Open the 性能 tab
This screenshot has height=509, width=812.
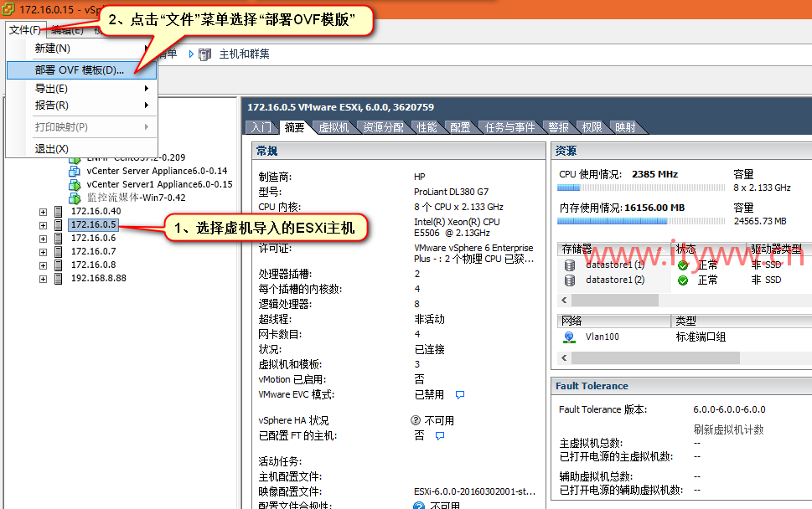point(427,127)
